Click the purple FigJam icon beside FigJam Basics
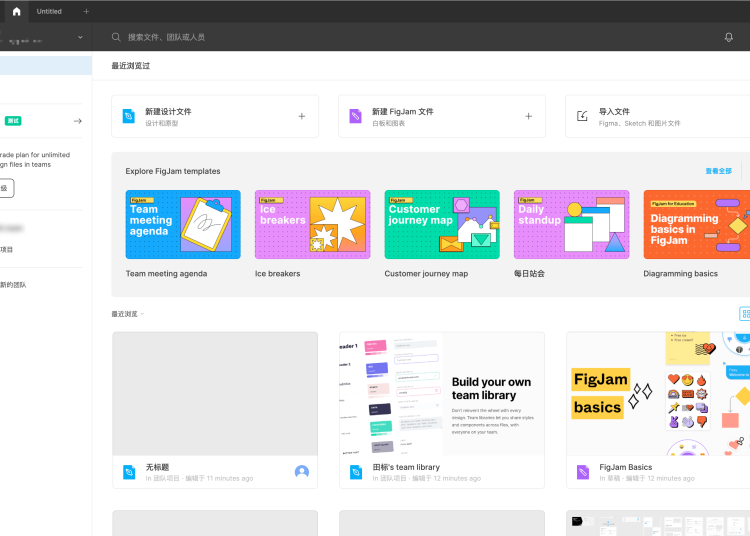750x536 pixels. coord(583,472)
